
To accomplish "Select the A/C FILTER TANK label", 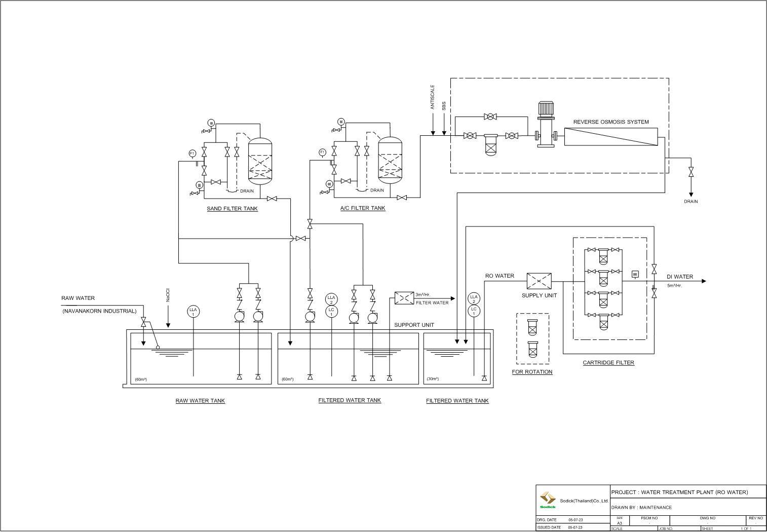I will pyautogui.click(x=363, y=208).
